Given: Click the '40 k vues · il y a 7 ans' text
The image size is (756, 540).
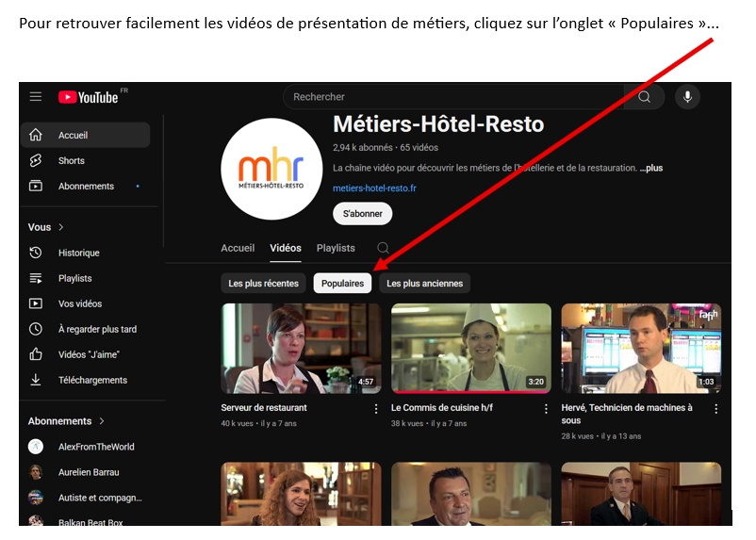Looking at the screenshot, I should [x=258, y=423].
